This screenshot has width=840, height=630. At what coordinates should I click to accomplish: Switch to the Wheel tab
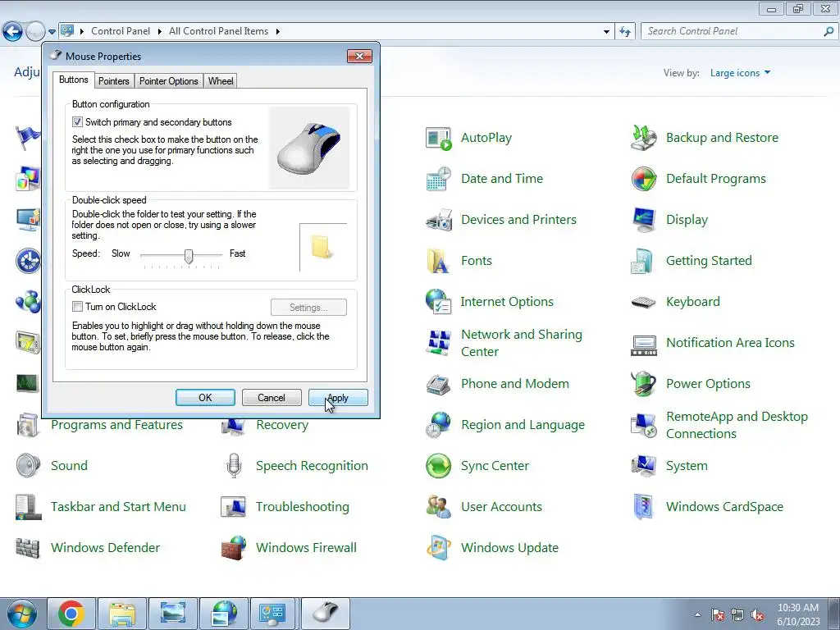[x=220, y=81]
